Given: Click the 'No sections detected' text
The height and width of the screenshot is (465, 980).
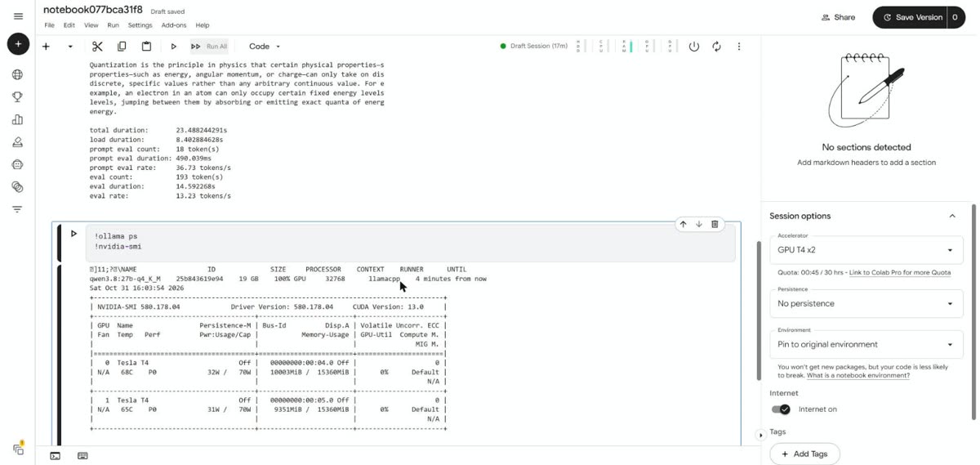Looking at the screenshot, I should tap(866, 147).
